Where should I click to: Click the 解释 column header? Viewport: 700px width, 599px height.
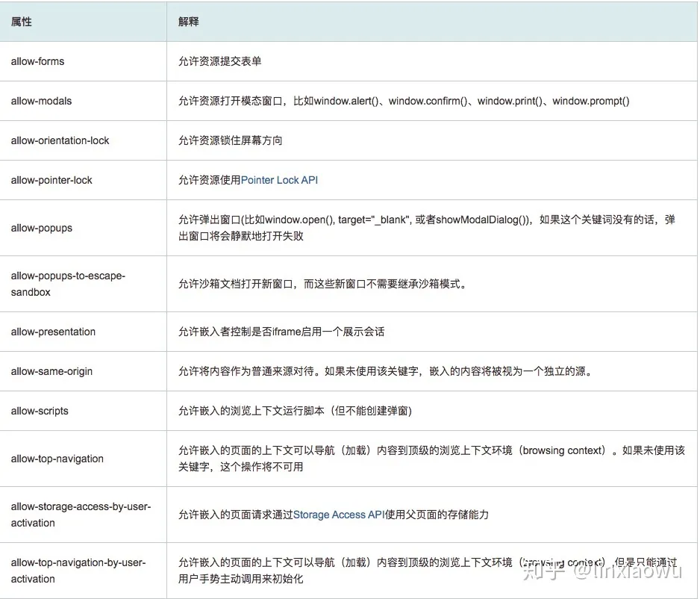coord(189,22)
